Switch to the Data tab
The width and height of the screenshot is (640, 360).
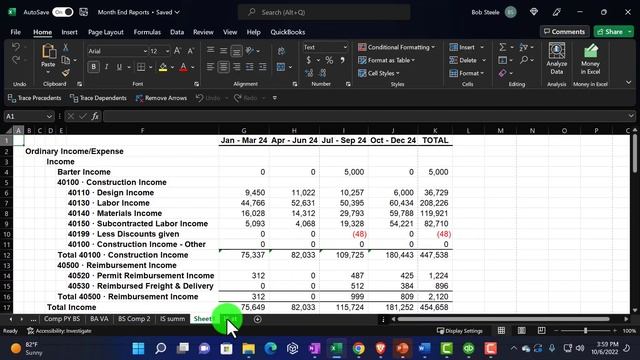coord(177,32)
